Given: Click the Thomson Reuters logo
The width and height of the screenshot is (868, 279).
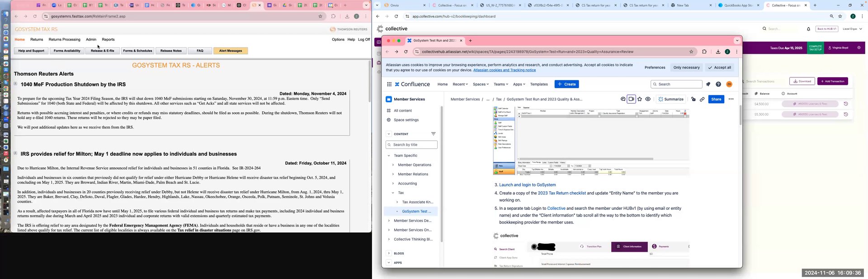Looking at the screenshot, I should click(349, 29).
